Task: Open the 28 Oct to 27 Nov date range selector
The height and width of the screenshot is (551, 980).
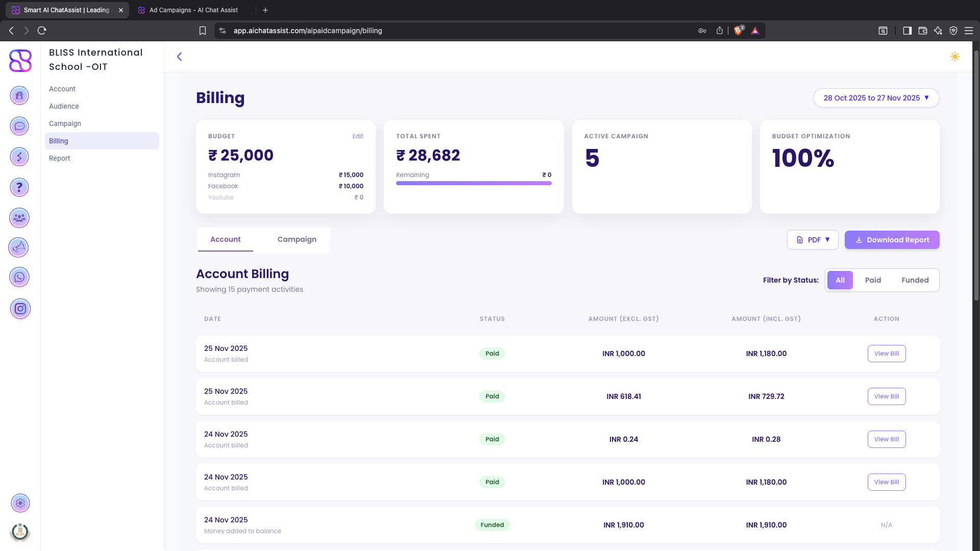Action: click(x=876, y=97)
